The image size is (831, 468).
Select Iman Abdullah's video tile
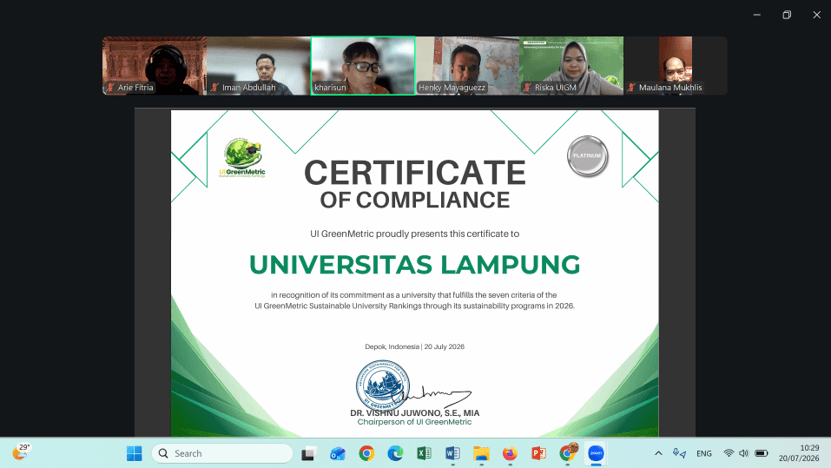coord(259,66)
